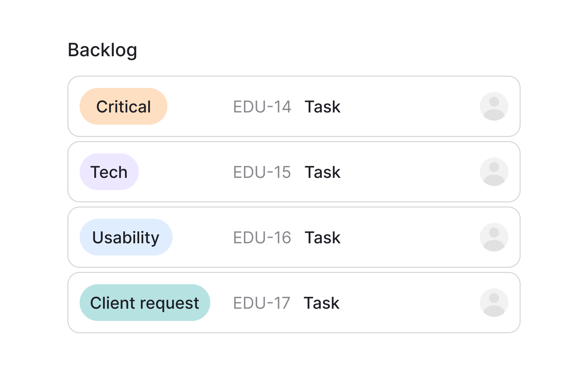Click the Backlog section heading
The height and width of the screenshot is (368, 588).
pyautogui.click(x=102, y=50)
